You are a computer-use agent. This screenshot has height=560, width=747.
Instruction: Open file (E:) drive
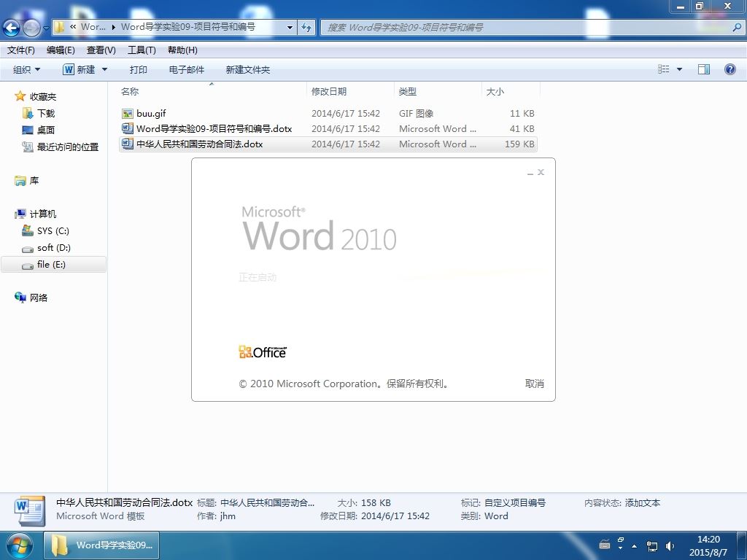[51, 264]
